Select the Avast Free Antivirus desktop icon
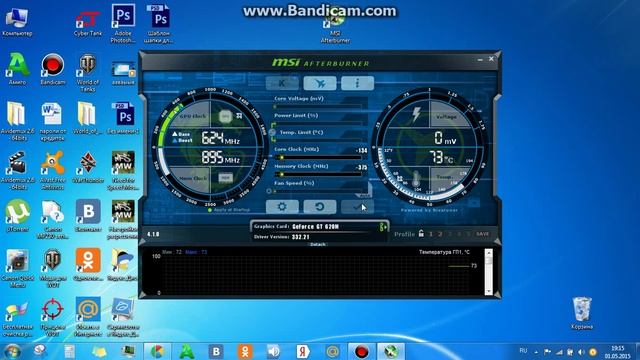The image size is (640, 360). click(53, 171)
